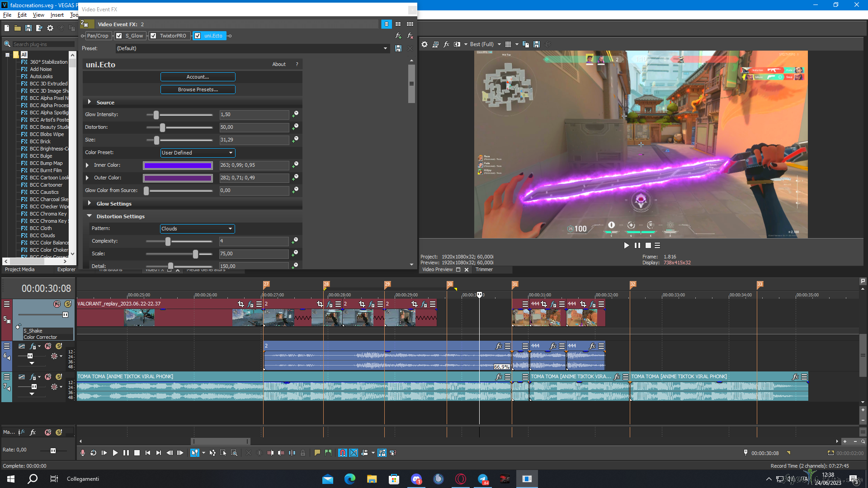Animate the Distortion parameter

click(x=295, y=127)
